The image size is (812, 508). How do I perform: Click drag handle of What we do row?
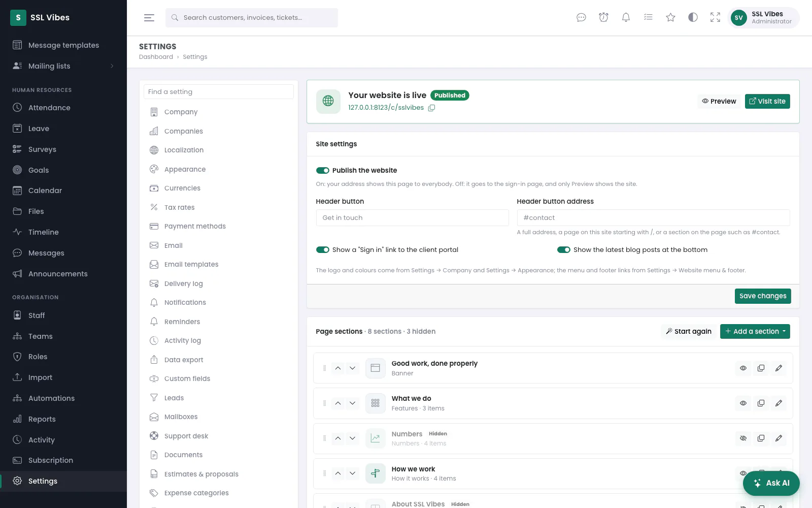pos(324,403)
